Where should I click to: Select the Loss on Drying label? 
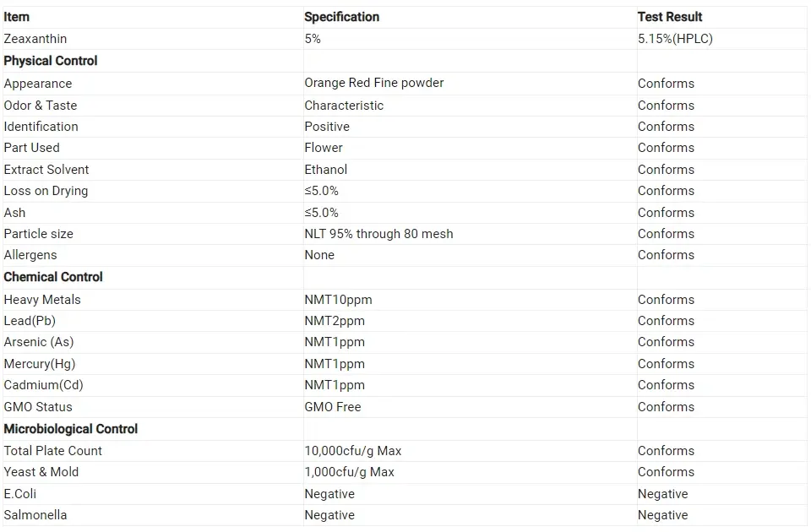point(46,191)
